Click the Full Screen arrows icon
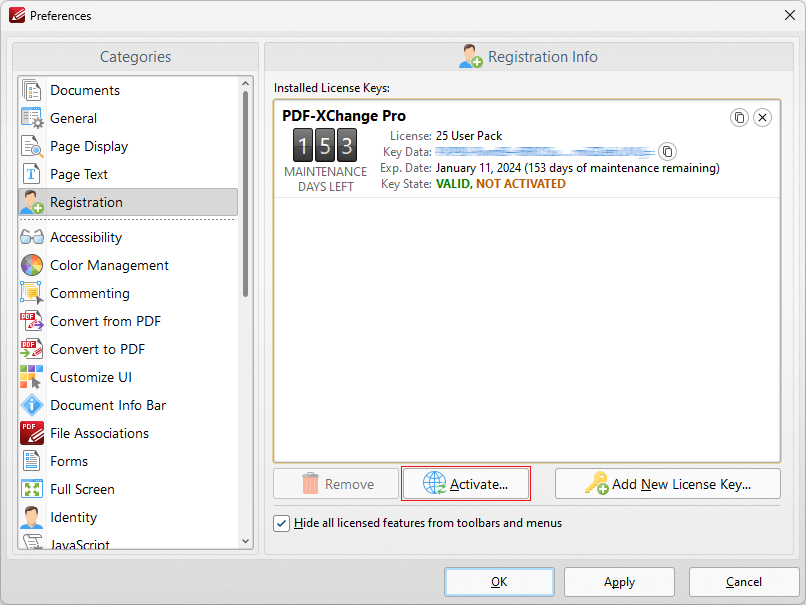 31,489
